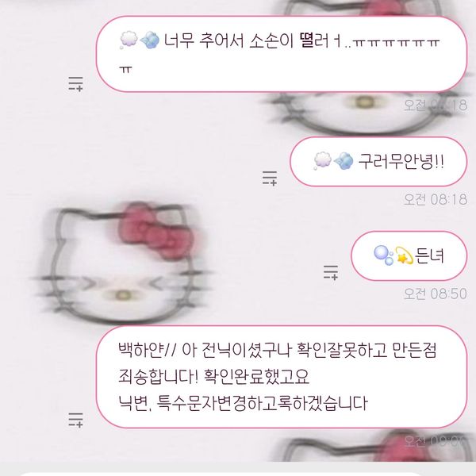Select the 구러무안녕!! message bubble
This screenshot has width=476, height=476.
[378, 161]
